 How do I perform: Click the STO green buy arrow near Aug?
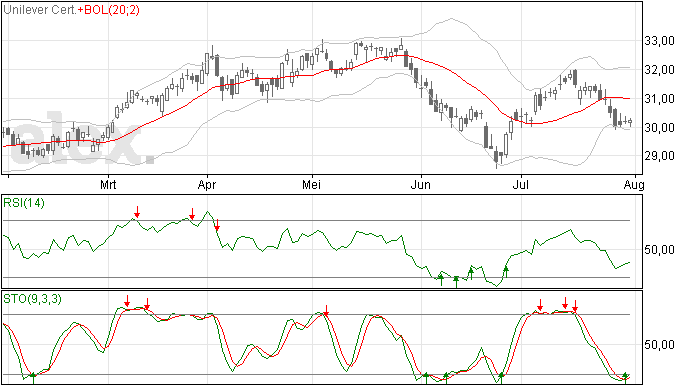coord(625,377)
